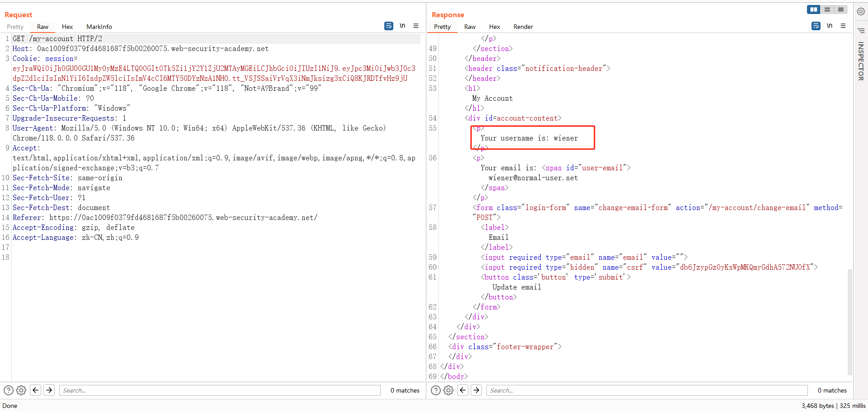This screenshot has height=412, width=868.
Task: Select tabbed combined layout icon
Action: pyautogui.click(x=841, y=9)
